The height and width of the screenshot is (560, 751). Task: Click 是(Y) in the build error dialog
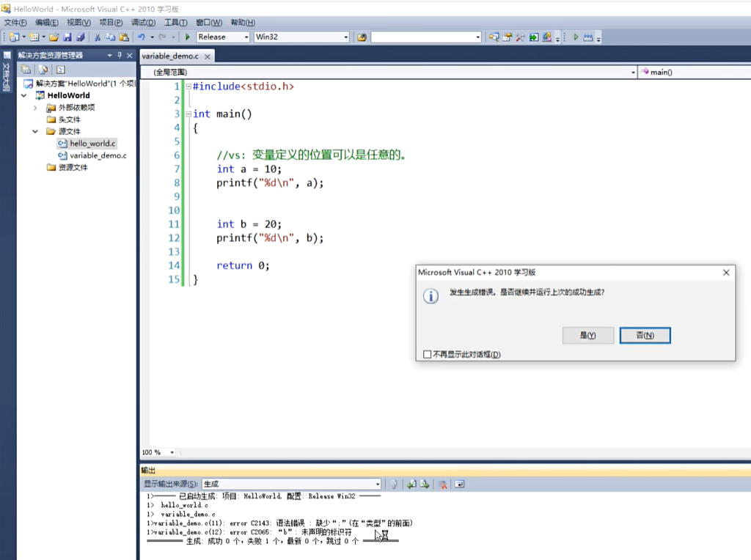(588, 336)
